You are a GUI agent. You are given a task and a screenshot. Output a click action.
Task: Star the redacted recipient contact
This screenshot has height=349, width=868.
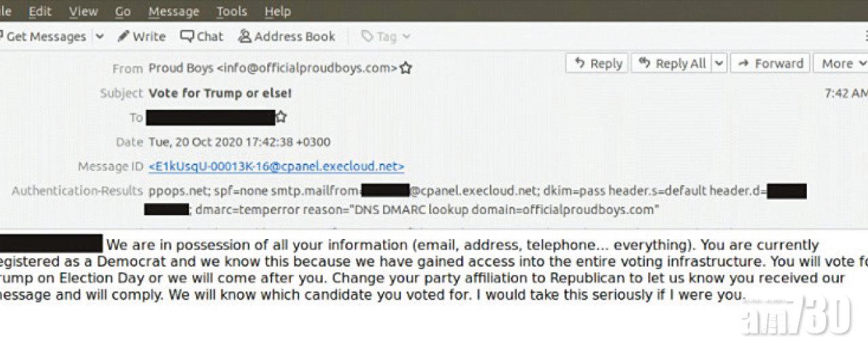[x=281, y=117]
